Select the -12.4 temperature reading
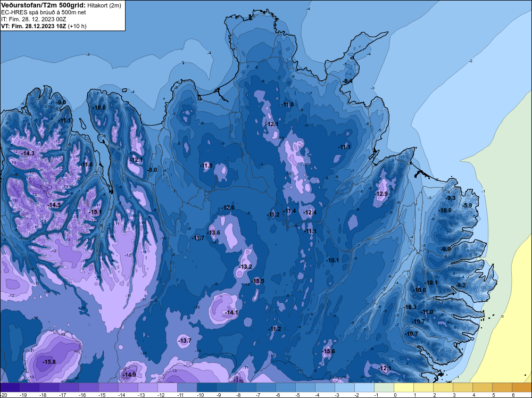Viewport: 532px width, 398px height. [310, 212]
